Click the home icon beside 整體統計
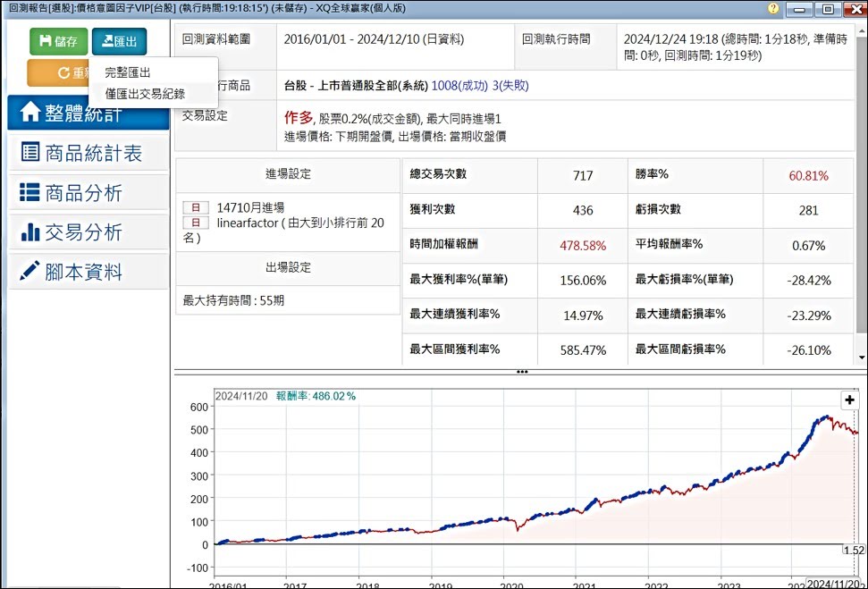 click(x=29, y=112)
